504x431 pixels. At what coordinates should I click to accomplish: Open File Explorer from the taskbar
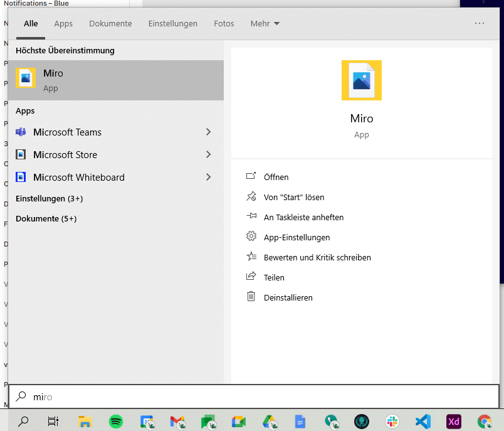85,422
